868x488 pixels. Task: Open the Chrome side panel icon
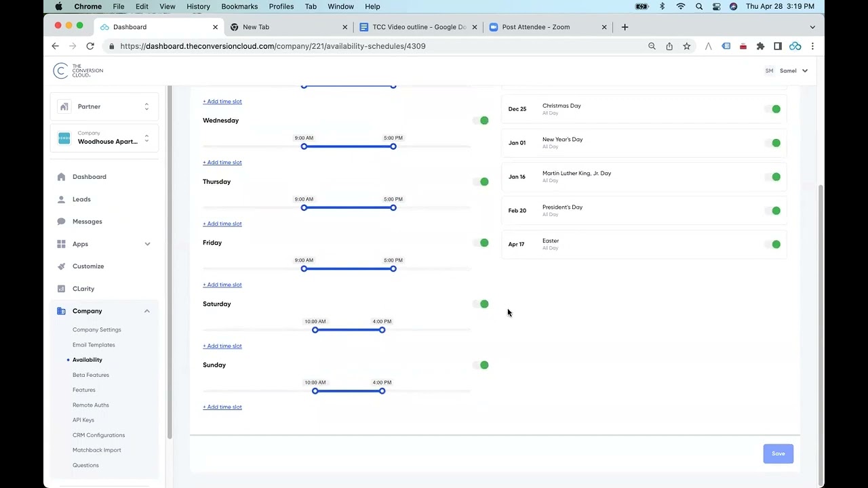(x=778, y=46)
